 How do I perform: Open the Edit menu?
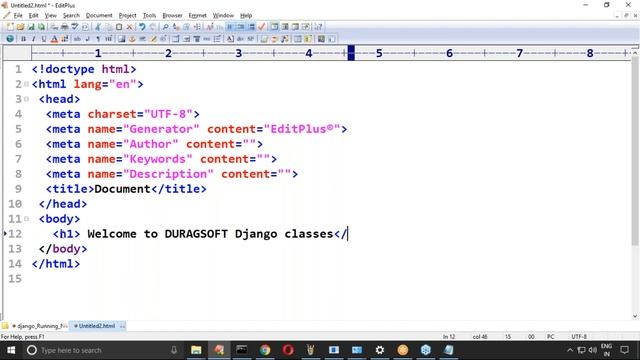click(x=33, y=16)
